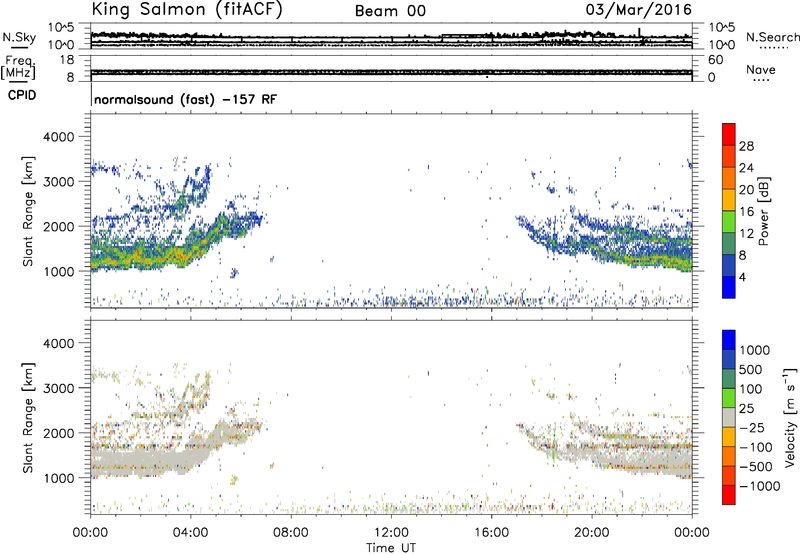Select the date "03/Mar/2016"
Screen dimensions: 800x554
638,10
